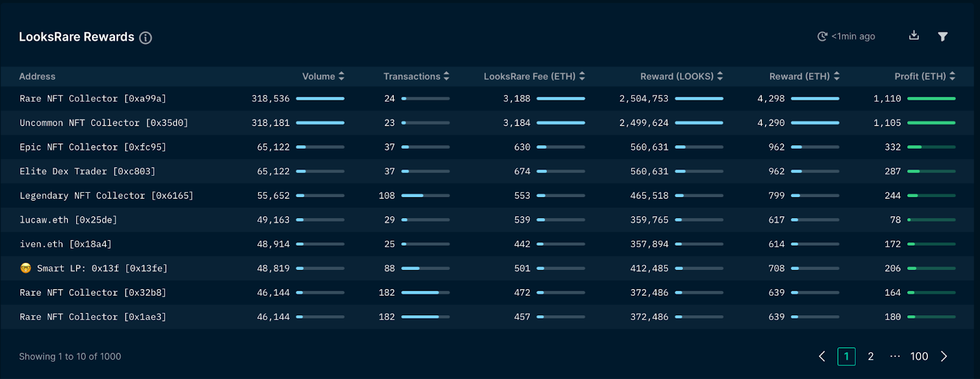The height and width of the screenshot is (379, 980).
Task: Open Rare NFT Collector [0x32b8] address
Action: [x=92, y=293]
